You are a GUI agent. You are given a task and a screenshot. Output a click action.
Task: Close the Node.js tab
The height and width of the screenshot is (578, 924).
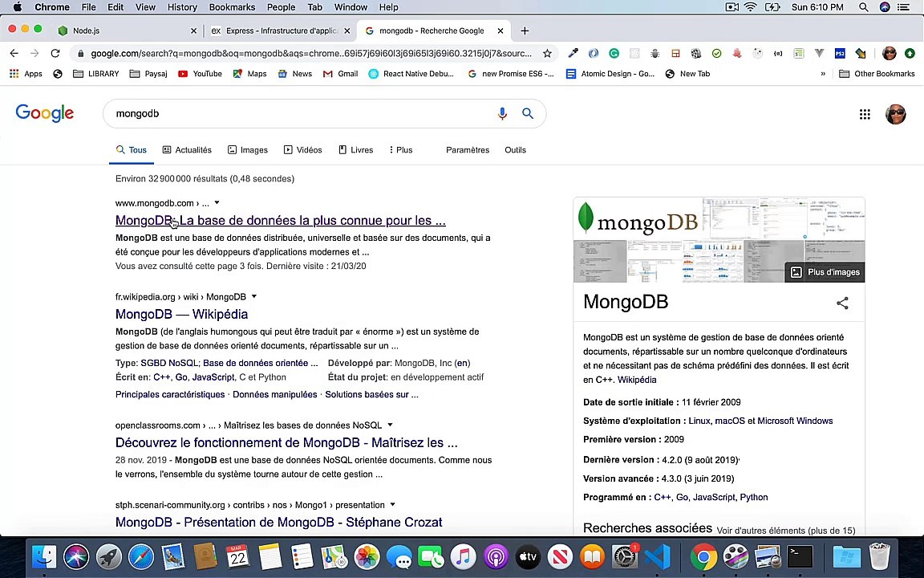[x=194, y=31]
